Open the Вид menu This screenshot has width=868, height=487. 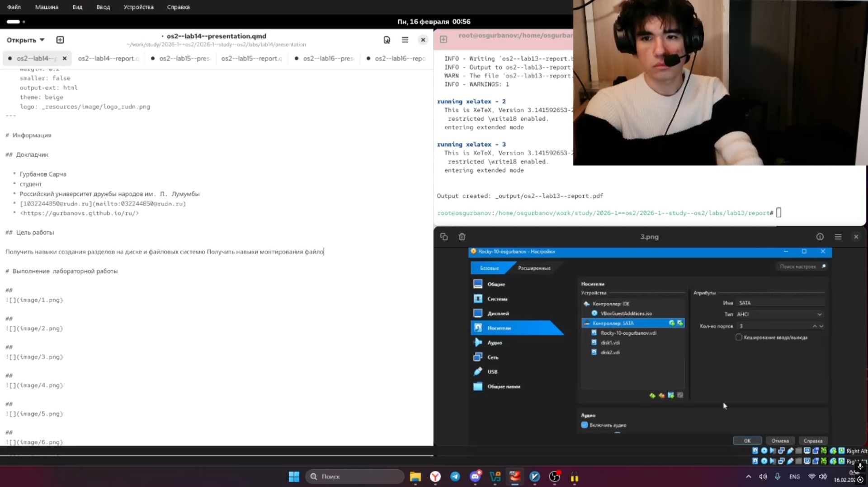(77, 7)
